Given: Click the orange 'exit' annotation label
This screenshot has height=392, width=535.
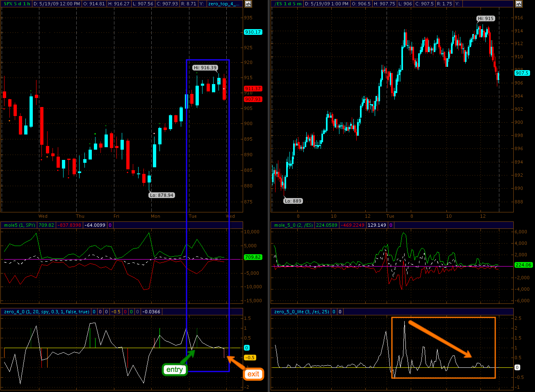Looking at the screenshot, I should pyautogui.click(x=253, y=374).
